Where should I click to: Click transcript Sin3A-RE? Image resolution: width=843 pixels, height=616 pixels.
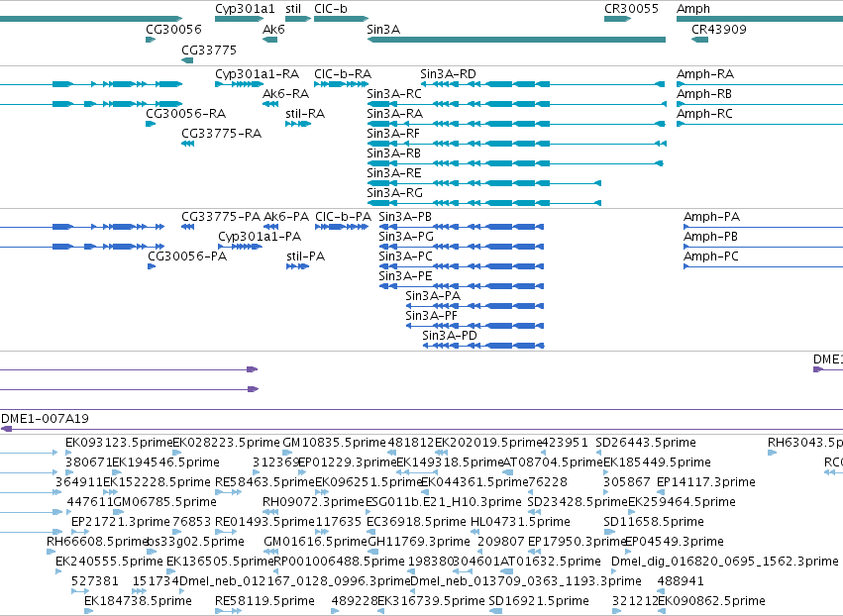[x=483, y=183]
